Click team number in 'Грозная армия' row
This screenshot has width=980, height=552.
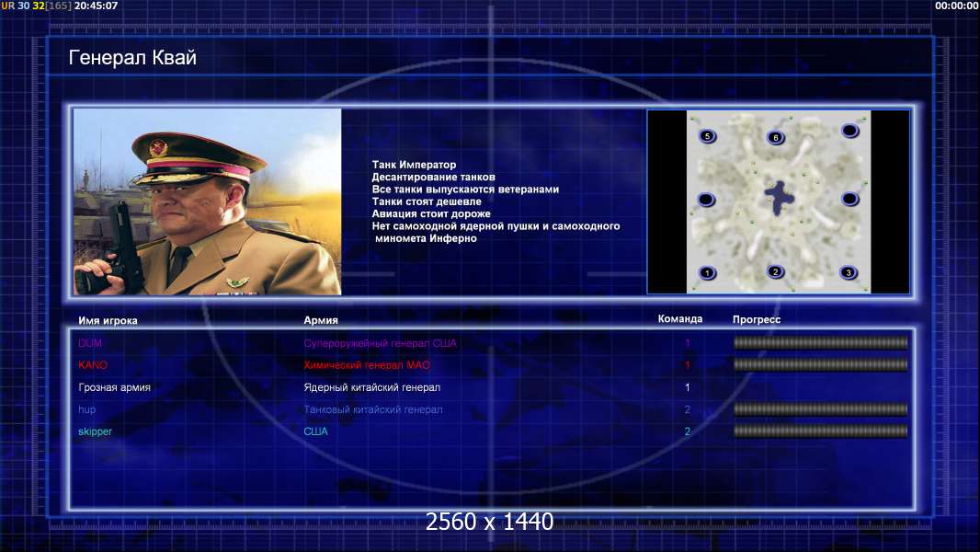tap(688, 387)
